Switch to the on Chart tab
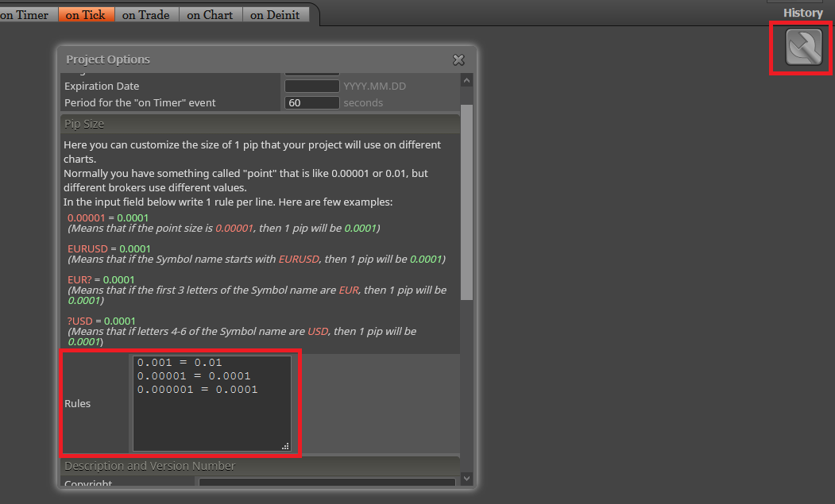 click(210, 15)
